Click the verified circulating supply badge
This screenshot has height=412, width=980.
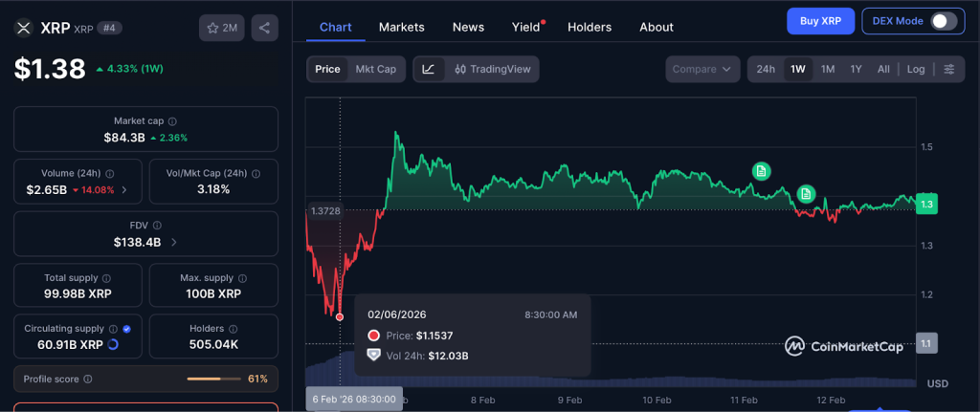128,328
